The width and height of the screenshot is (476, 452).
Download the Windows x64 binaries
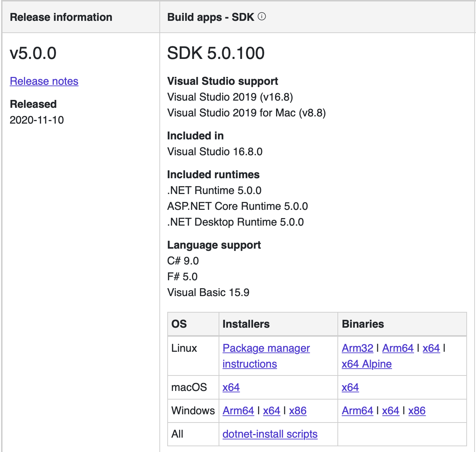point(391,411)
